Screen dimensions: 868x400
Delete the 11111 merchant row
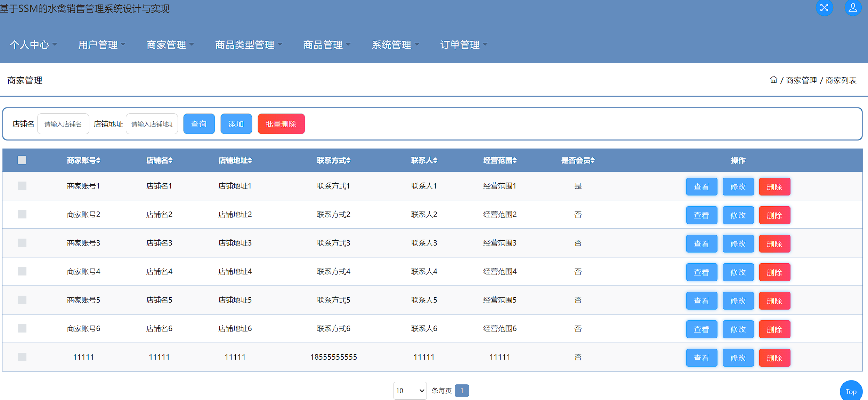775,358
